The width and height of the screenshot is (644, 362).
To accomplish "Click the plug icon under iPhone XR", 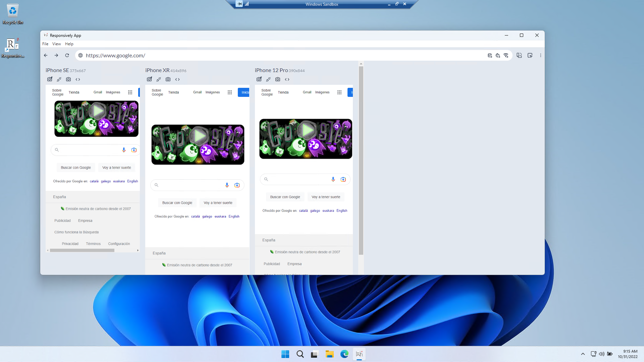I will click(x=159, y=79).
